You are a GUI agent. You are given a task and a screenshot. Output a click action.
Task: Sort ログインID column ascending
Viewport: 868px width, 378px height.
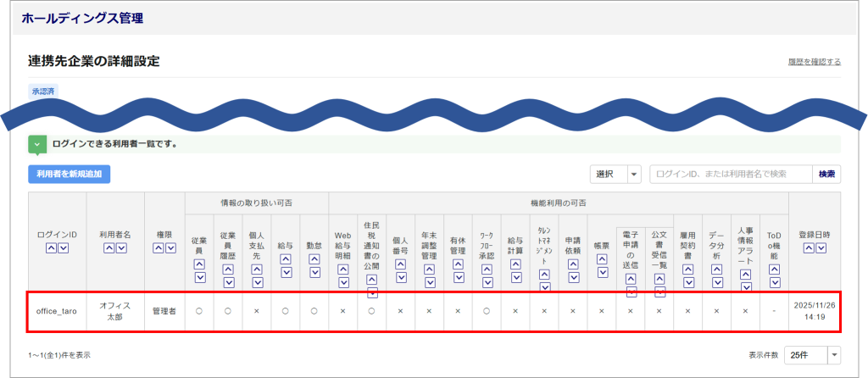point(51,248)
